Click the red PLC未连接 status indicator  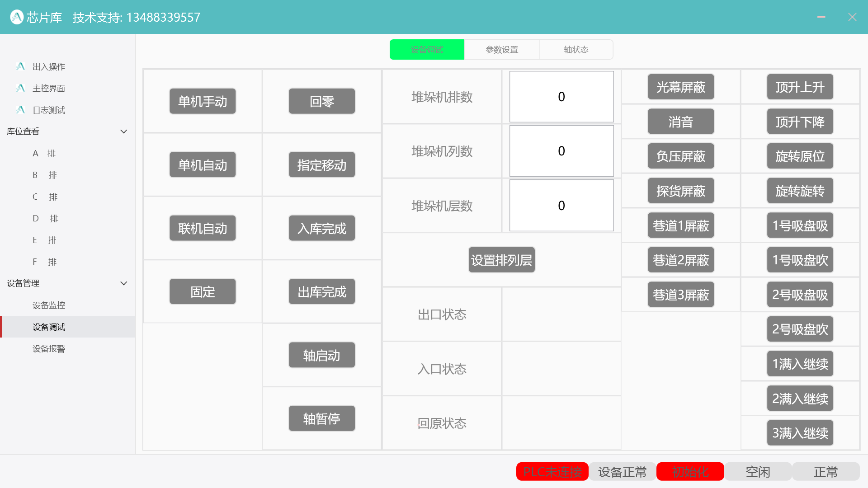pyautogui.click(x=552, y=471)
